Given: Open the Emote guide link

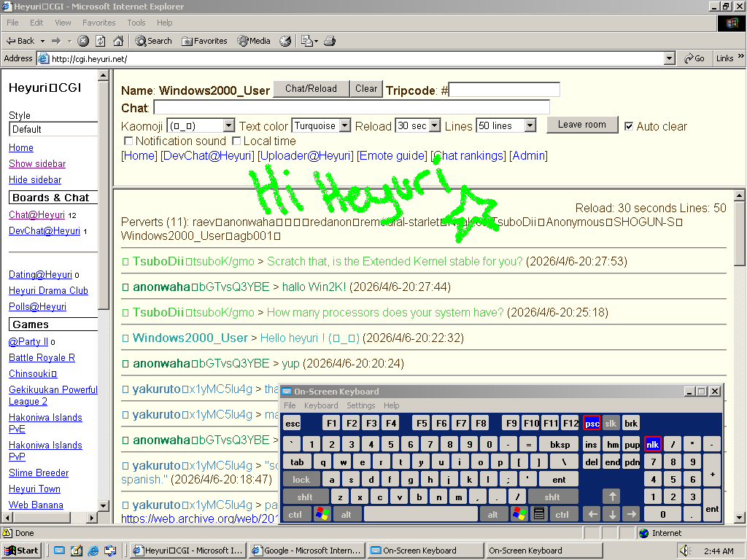Looking at the screenshot, I should click(x=392, y=155).
